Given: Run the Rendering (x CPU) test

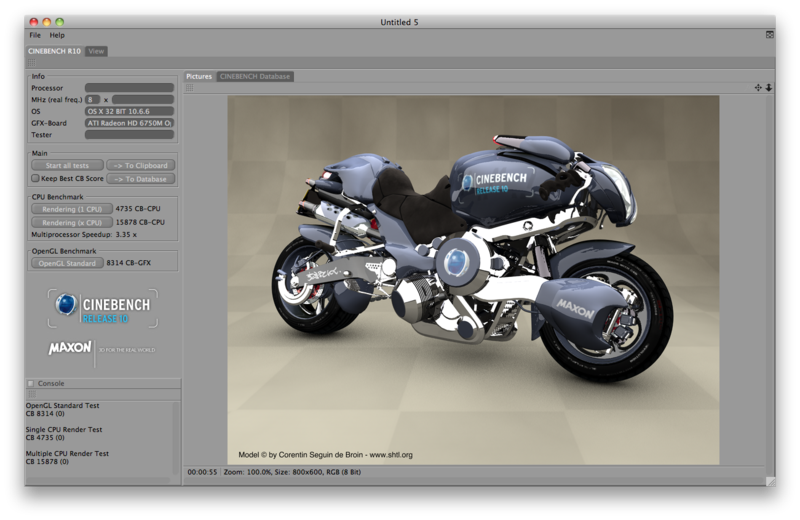Looking at the screenshot, I should (x=71, y=222).
